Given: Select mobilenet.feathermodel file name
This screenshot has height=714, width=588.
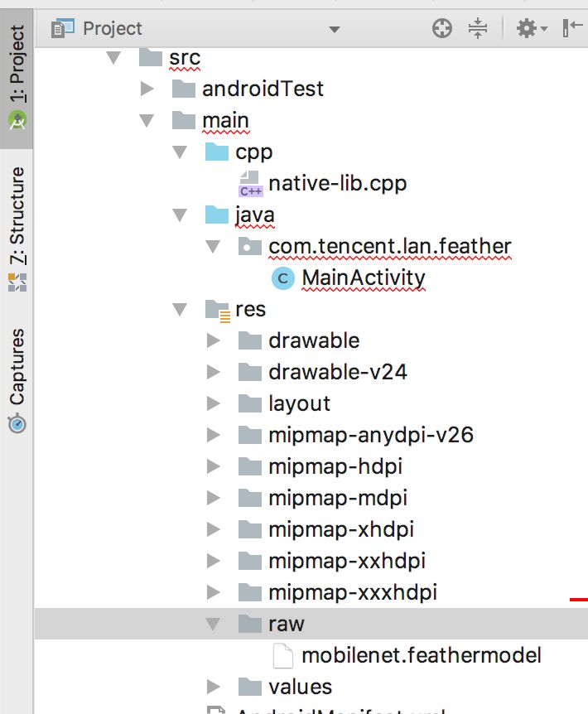Looking at the screenshot, I should point(422,656).
